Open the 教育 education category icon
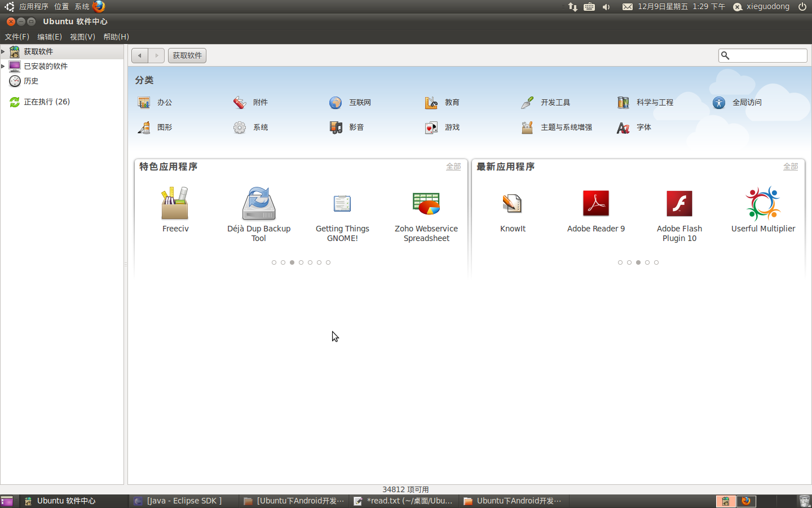Screen dimensions: 812x508 pos(431,103)
